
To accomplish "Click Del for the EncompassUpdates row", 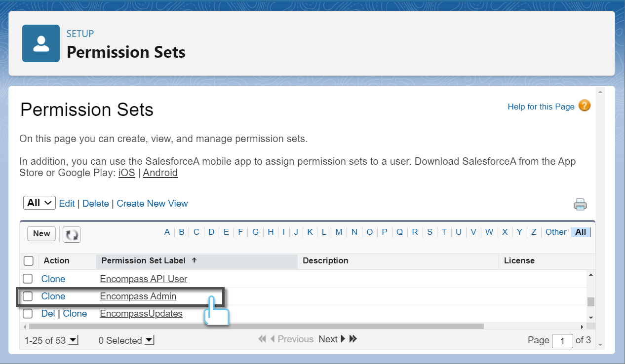I will (48, 314).
